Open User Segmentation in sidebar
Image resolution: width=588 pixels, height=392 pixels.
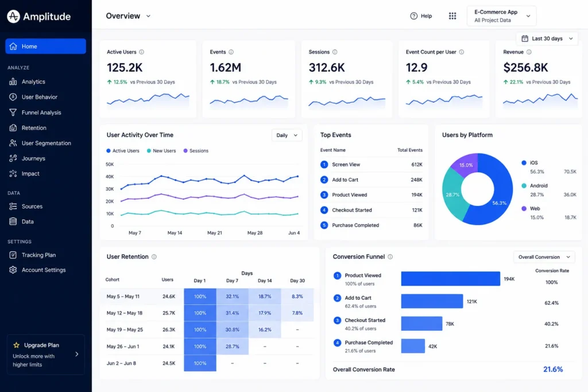(45, 143)
